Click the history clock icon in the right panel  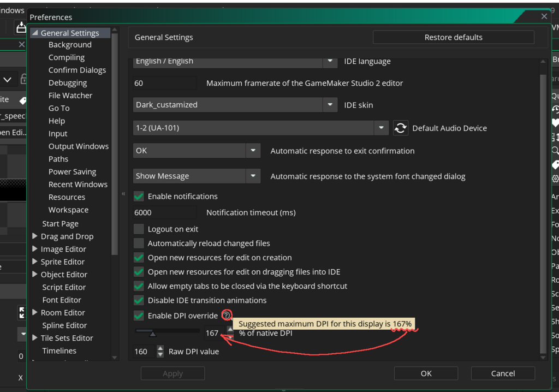coord(555,109)
